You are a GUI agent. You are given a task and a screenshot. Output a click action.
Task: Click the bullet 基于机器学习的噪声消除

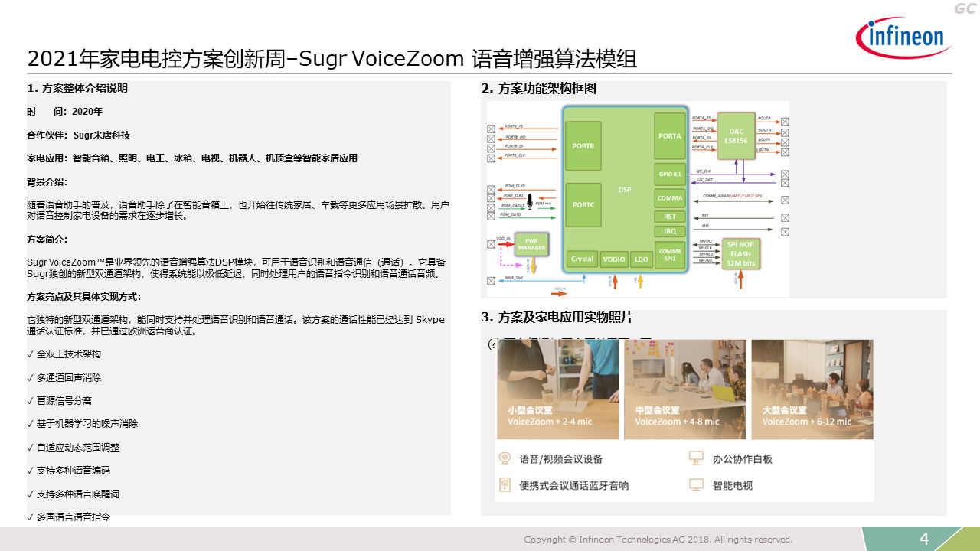tap(82, 423)
